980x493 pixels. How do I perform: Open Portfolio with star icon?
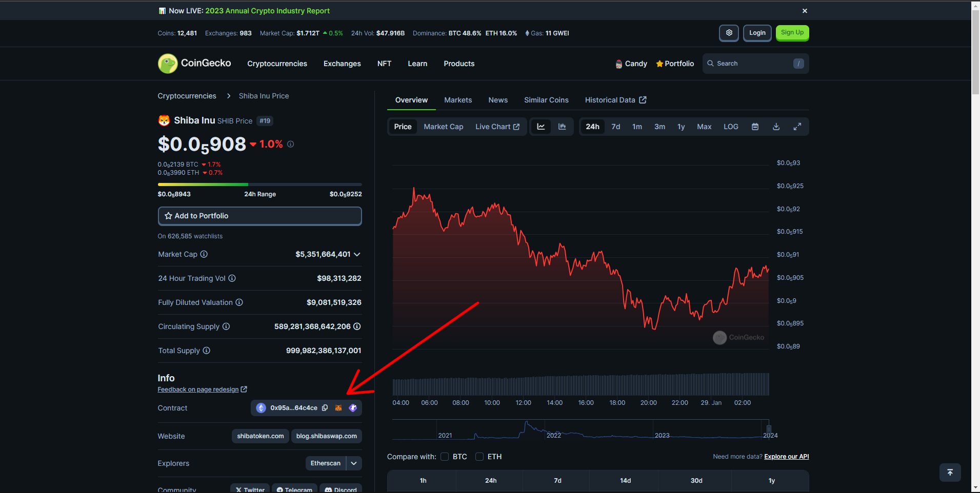[x=675, y=64]
